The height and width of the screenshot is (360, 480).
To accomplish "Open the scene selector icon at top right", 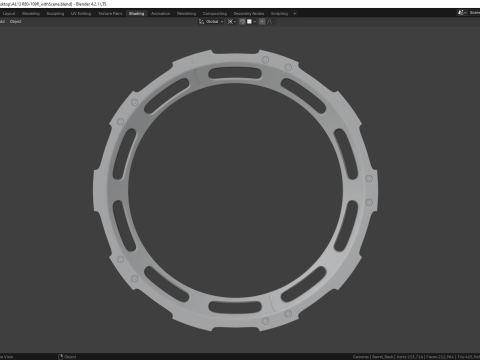I will [x=462, y=13].
